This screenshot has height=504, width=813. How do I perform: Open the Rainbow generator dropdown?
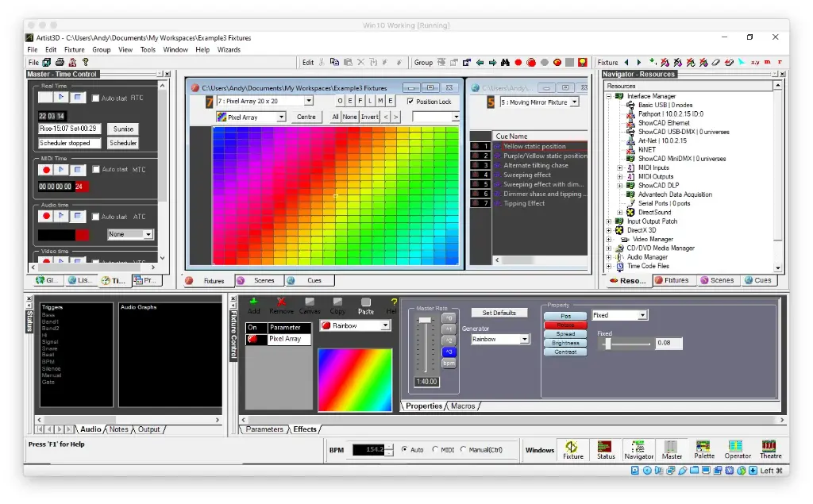tap(526, 339)
